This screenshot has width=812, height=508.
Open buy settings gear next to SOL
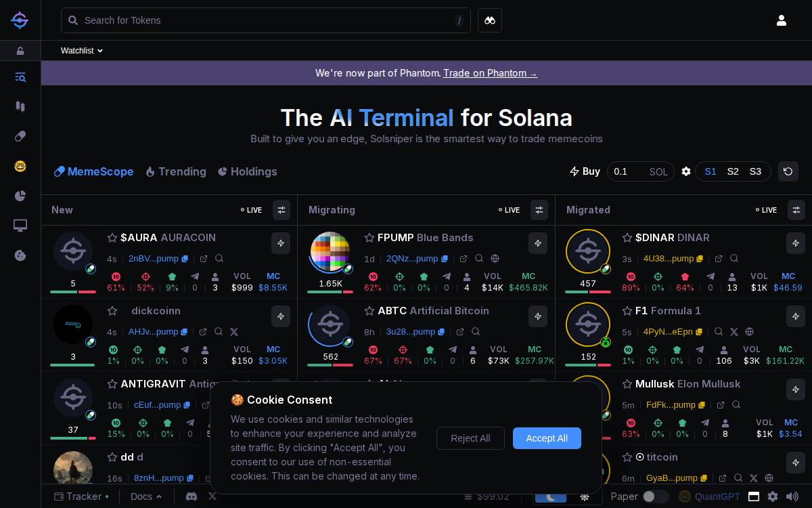pos(686,171)
